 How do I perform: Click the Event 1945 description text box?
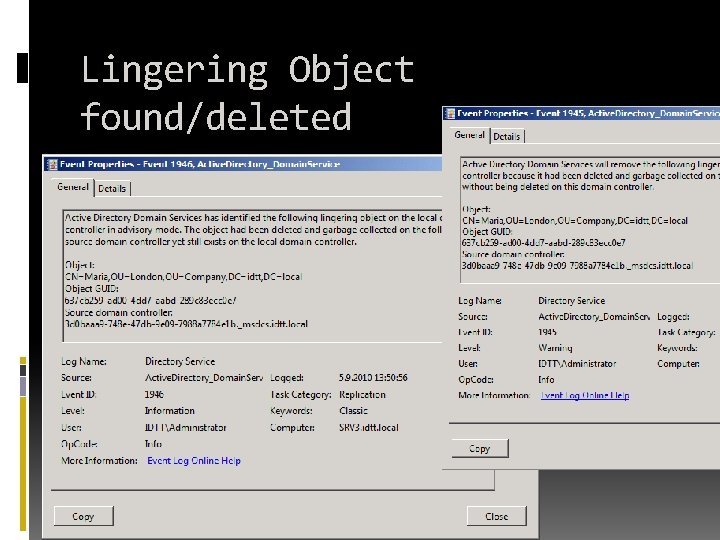(x=590, y=219)
